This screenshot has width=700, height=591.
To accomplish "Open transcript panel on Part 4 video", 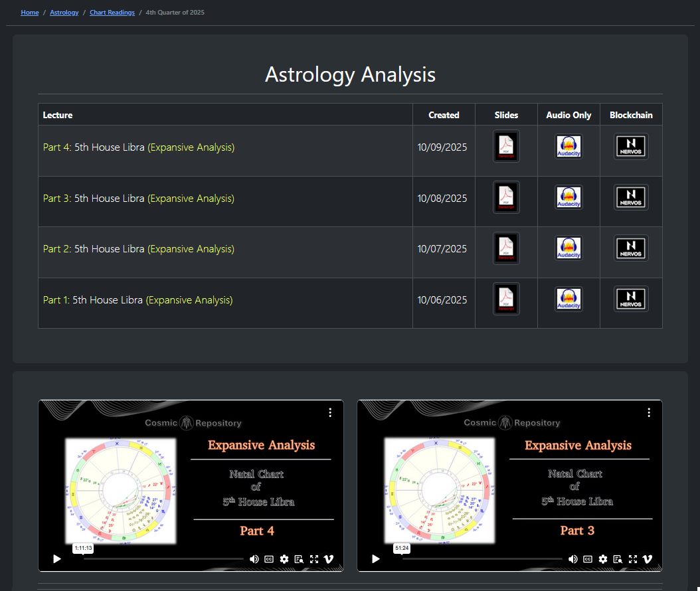I will 299,559.
